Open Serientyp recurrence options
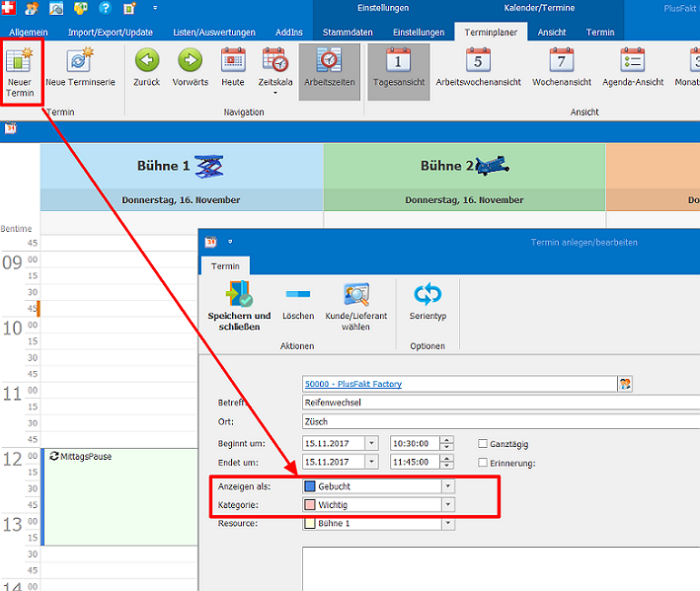This screenshot has height=591, width=700. click(428, 301)
